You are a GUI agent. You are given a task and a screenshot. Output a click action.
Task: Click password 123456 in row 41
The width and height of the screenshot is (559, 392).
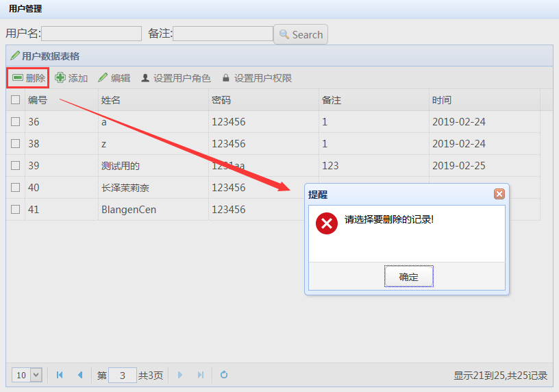coord(229,210)
